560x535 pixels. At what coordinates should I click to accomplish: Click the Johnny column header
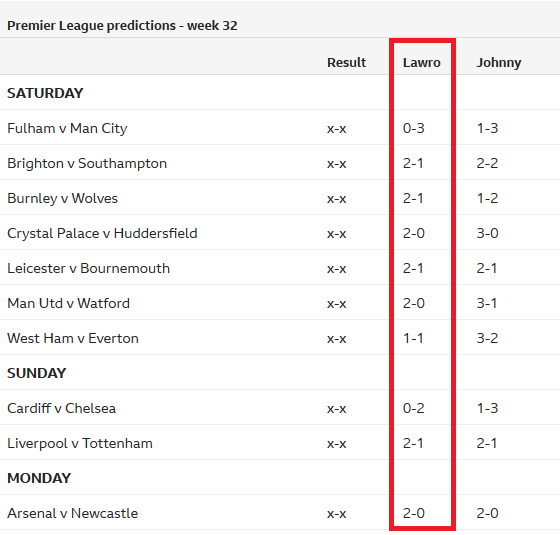[499, 63]
